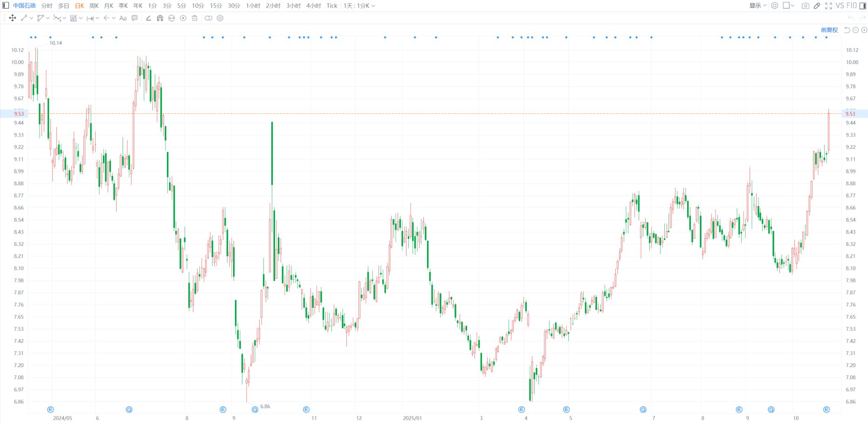The image size is (868, 424).
Task: Click the Aa text annotation tool
Action: click(x=123, y=18)
